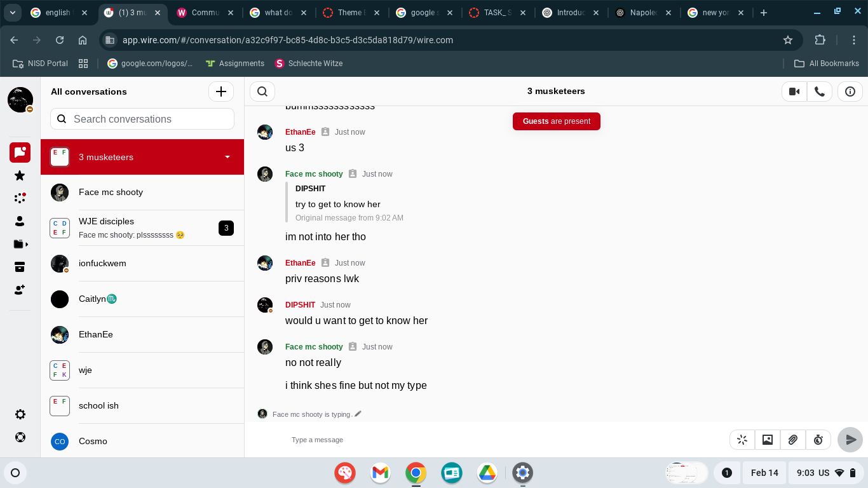Show favorites using the star sidebar icon
868x488 pixels.
pyautogui.click(x=20, y=175)
